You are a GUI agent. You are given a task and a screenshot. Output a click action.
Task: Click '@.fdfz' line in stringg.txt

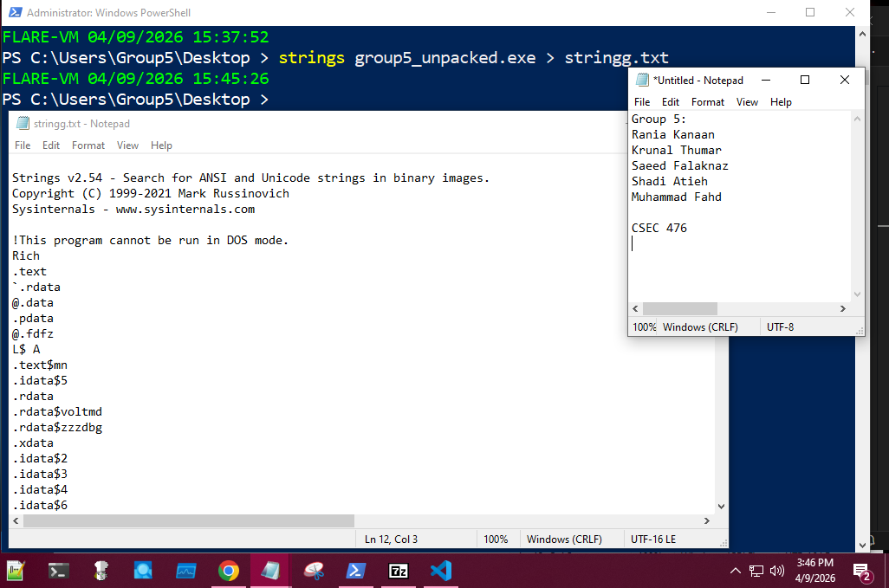coord(33,334)
